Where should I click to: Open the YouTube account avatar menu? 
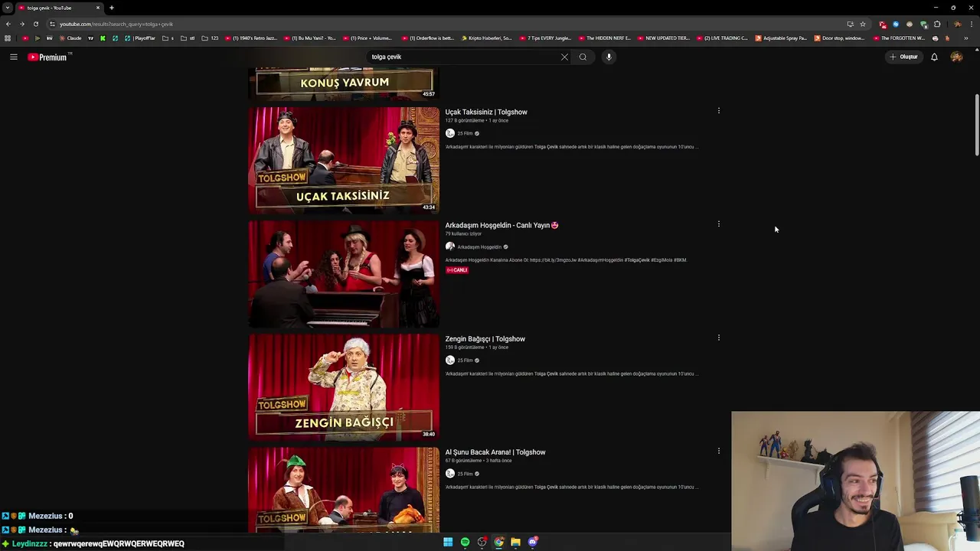click(956, 57)
